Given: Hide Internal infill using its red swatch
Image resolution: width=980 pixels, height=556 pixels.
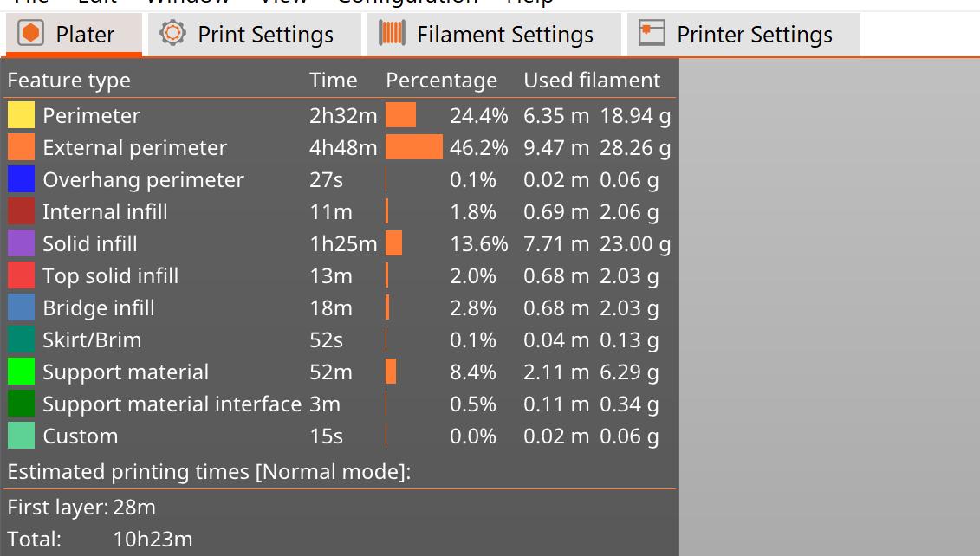Looking at the screenshot, I should [x=21, y=211].
